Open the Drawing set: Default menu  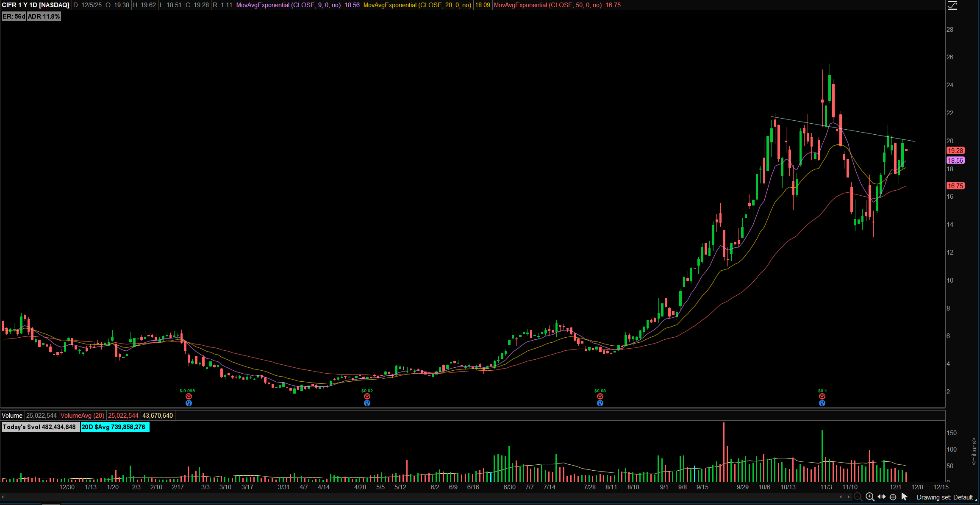coord(944,497)
